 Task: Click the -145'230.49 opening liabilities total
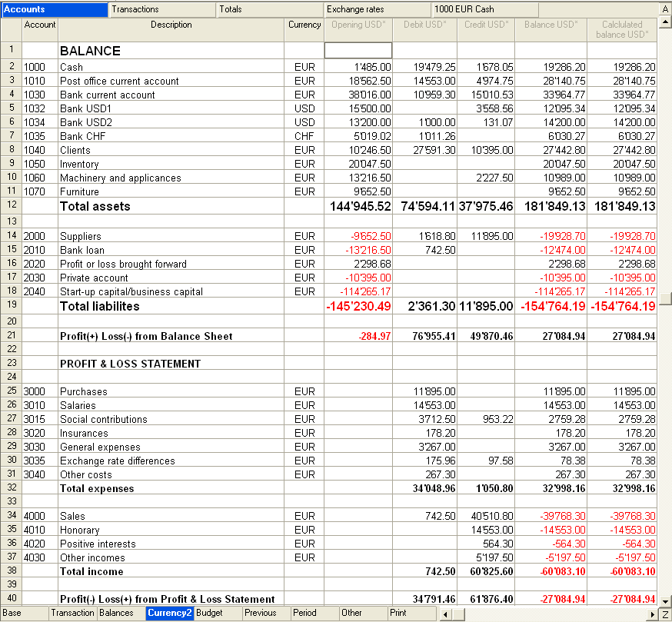tap(358, 306)
